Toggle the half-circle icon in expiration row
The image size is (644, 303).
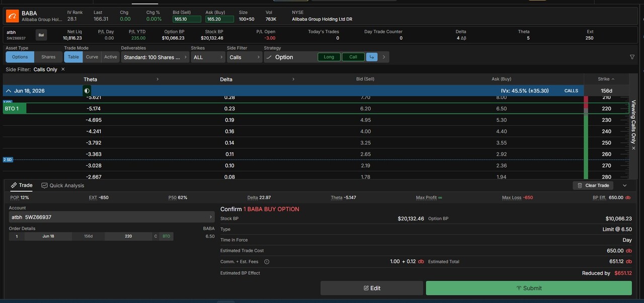pos(87,91)
